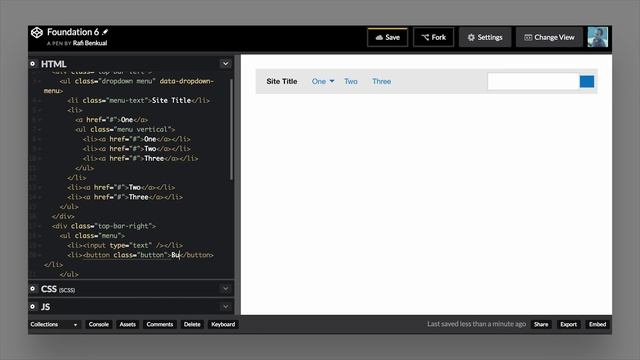The width and height of the screenshot is (640, 360).
Task: Click the Last saved status text
Action: (476, 324)
